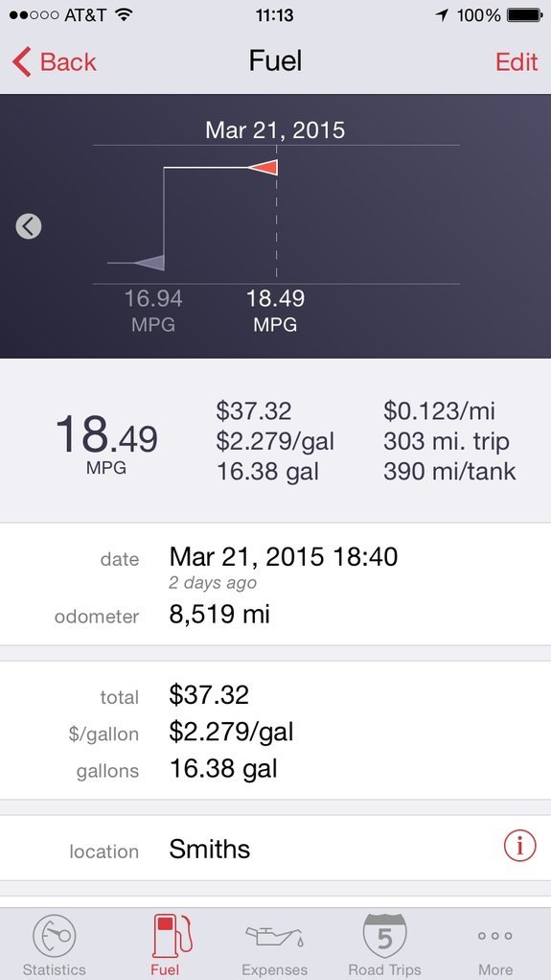Image resolution: width=551 pixels, height=980 pixels.
Task: Tap the Smiths location row
Action: point(276,848)
